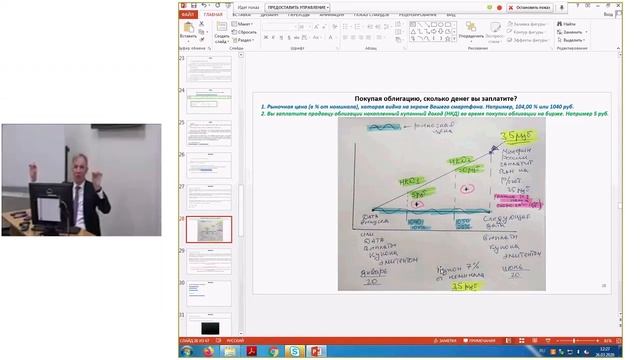Open the Firefox icon in the taskbar
The height and width of the screenshot is (360, 640).
(x=209, y=351)
